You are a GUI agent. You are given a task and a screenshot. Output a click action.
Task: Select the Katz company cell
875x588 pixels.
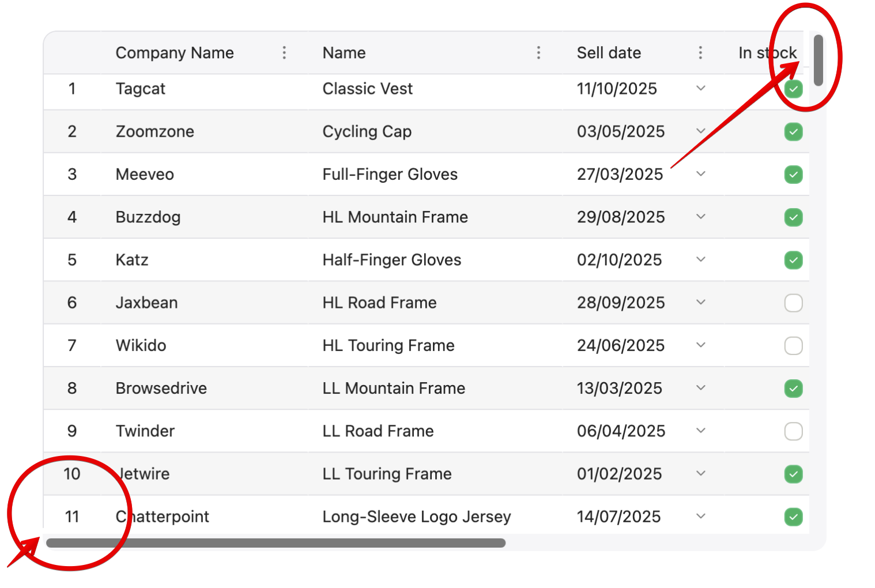coord(205,259)
